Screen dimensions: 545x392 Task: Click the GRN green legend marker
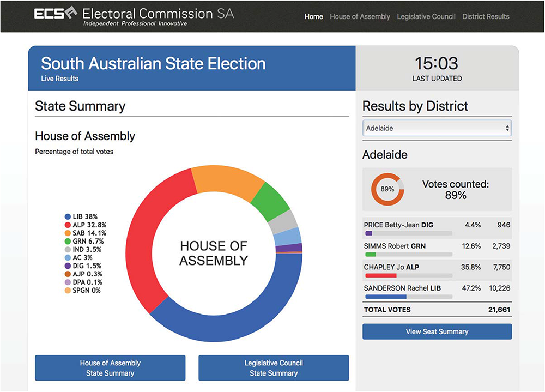[68, 241]
